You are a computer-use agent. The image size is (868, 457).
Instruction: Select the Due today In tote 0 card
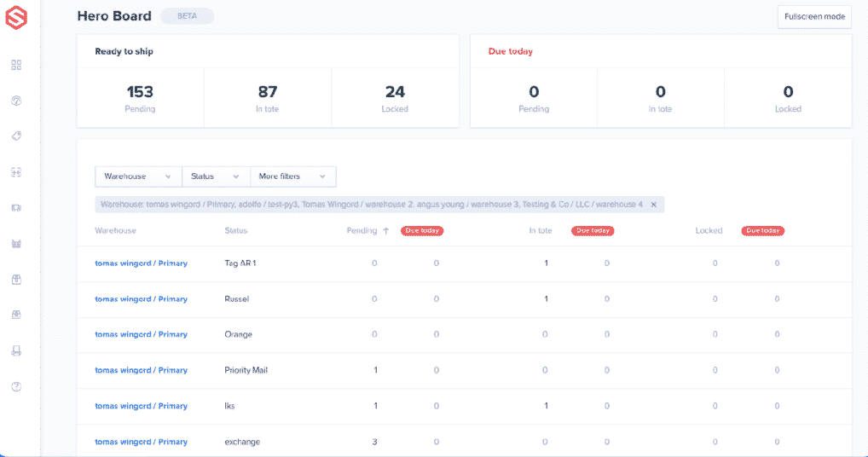pyautogui.click(x=661, y=98)
